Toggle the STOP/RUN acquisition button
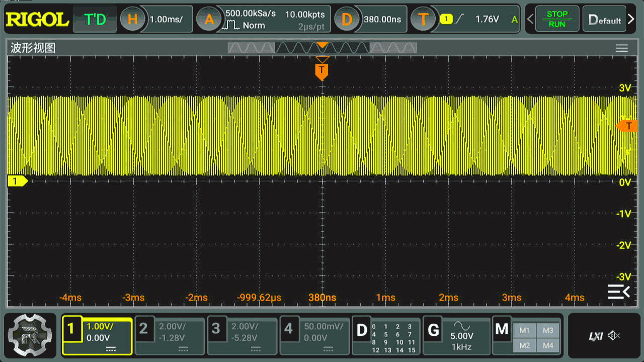The image size is (644, 362). 557,20
